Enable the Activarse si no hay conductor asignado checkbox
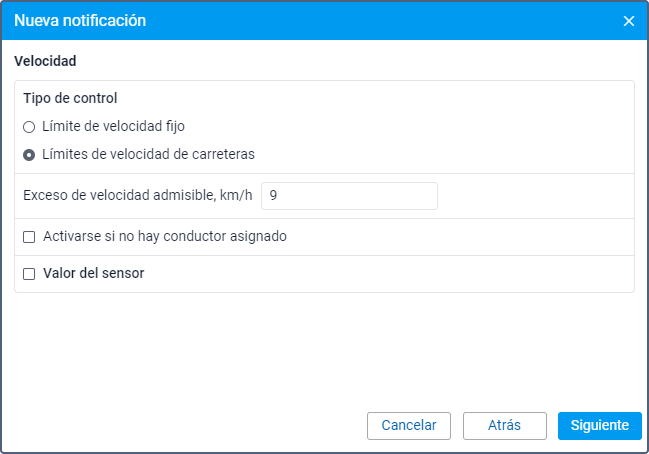Screen dimensions: 649x454 29,237
